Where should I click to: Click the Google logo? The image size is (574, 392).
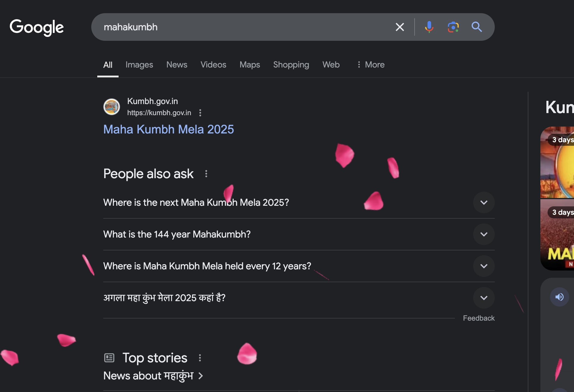[37, 27]
